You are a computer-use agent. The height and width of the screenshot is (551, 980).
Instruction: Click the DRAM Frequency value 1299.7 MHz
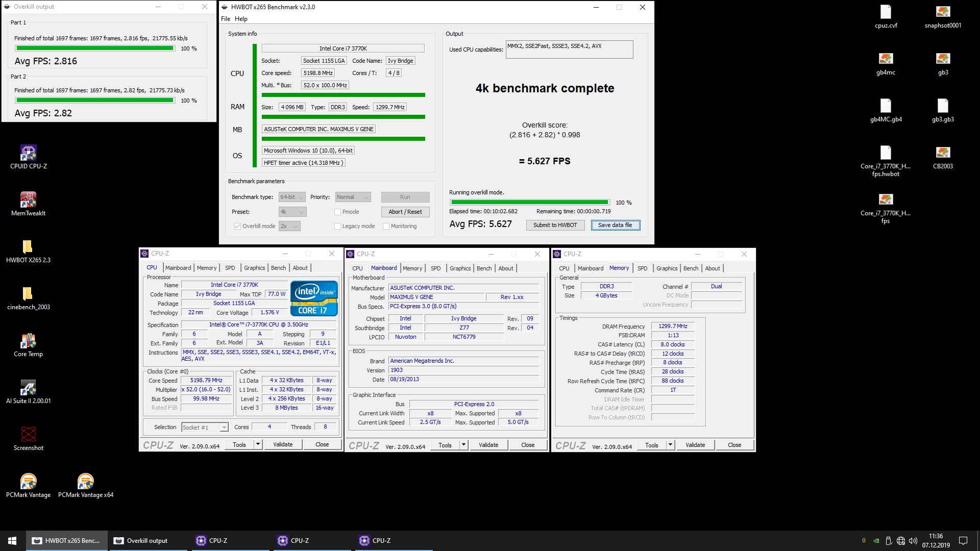673,326
